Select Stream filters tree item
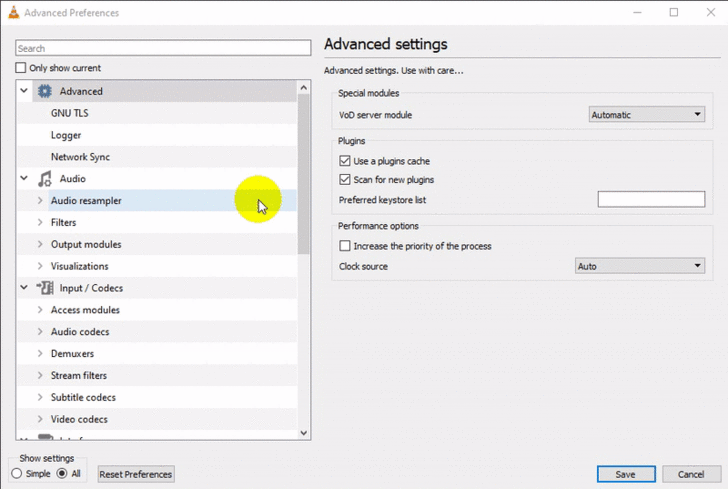This screenshot has width=728, height=489. pyautogui.click(x=79, y=375)
